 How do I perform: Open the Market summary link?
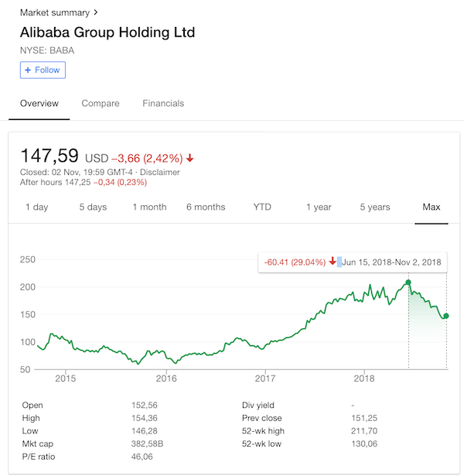(x=55, y=12)
